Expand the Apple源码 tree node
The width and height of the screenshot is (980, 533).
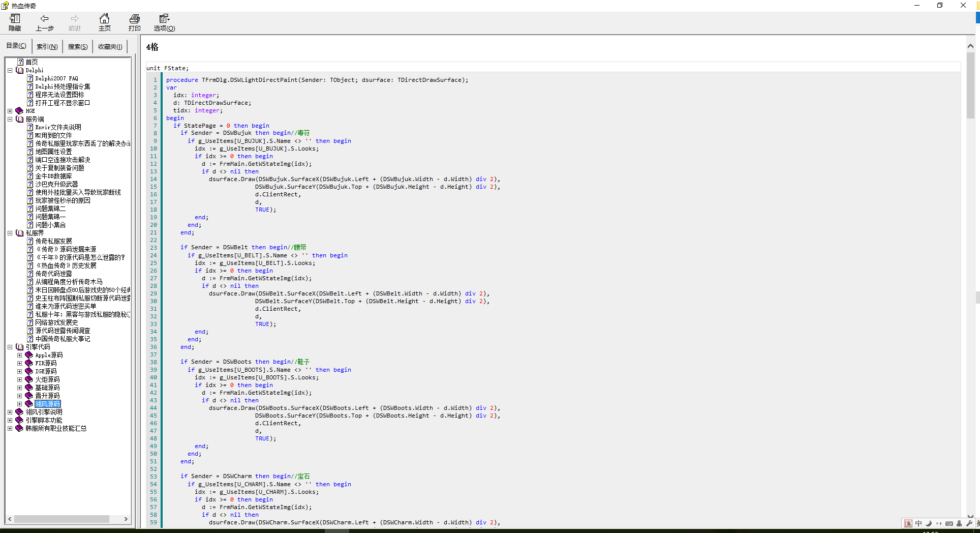pyautogui.click(x=19, y=355)
